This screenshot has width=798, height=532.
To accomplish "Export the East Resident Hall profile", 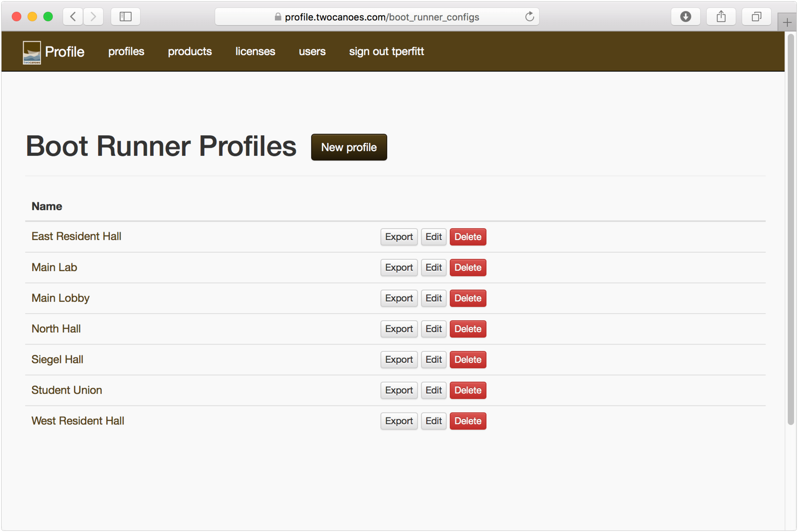I will tap(399, 237).
